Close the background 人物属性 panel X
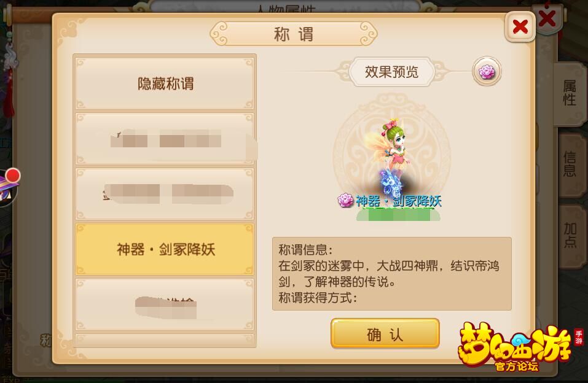 click(x=547, y=18)
